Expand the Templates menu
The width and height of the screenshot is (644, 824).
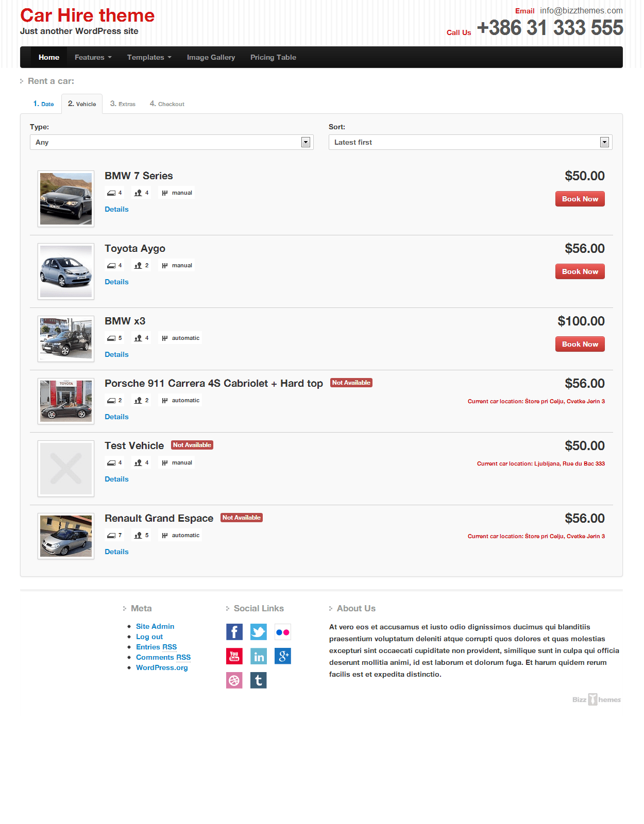(x=149, y=57)
